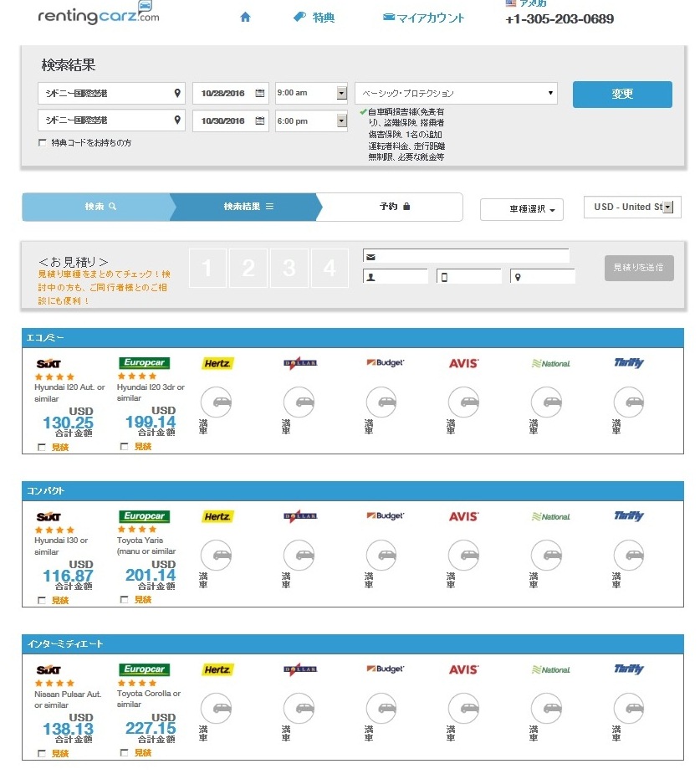The image size is (700, 774).
Task: Click the rentingcarz.com logo
Action: coord(99,14)
